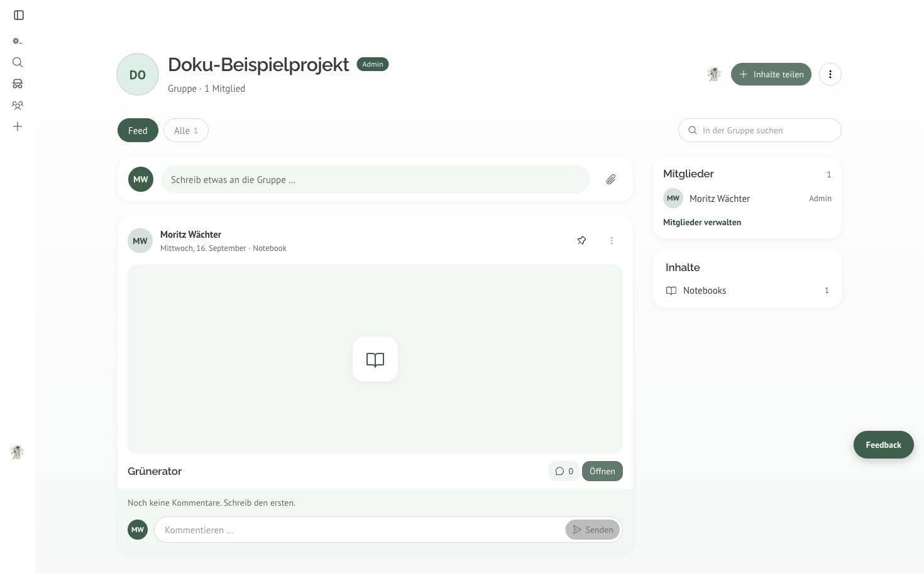This screenshot has width=924, height=573.
Task: Click MW avatar next to post composer
Action: point(141,179)
